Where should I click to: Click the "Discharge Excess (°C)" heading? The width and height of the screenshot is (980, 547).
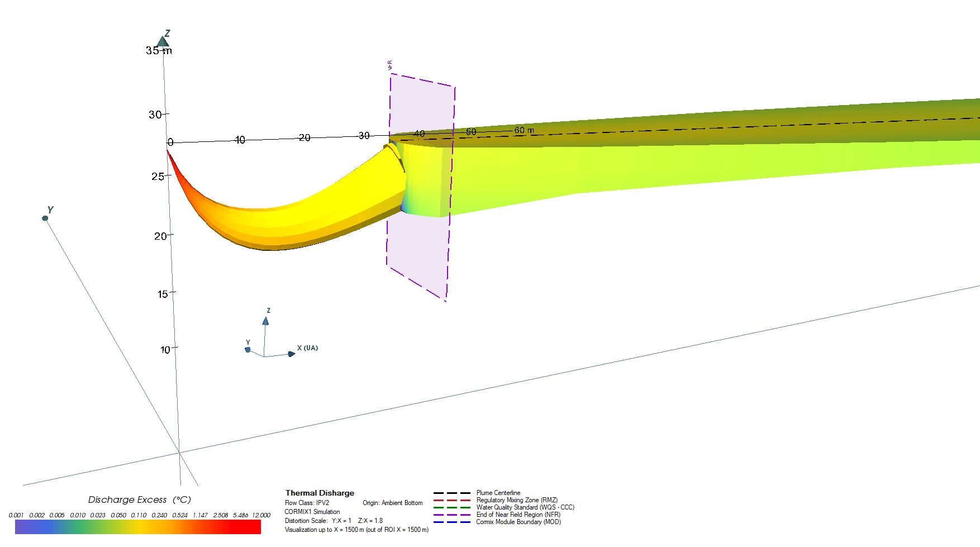pyautogui.click(x=140, y=500)
